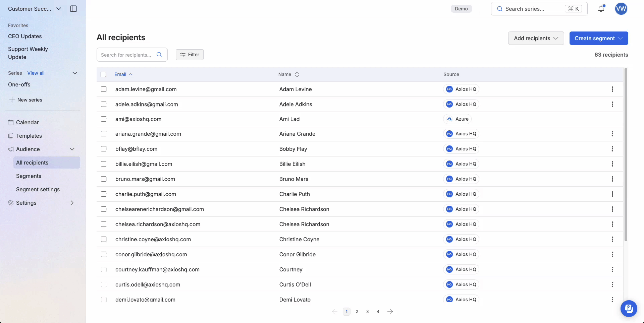Open Support Weekly Update favorite
The image size is (644, 323).
click(x=28, y=53)
